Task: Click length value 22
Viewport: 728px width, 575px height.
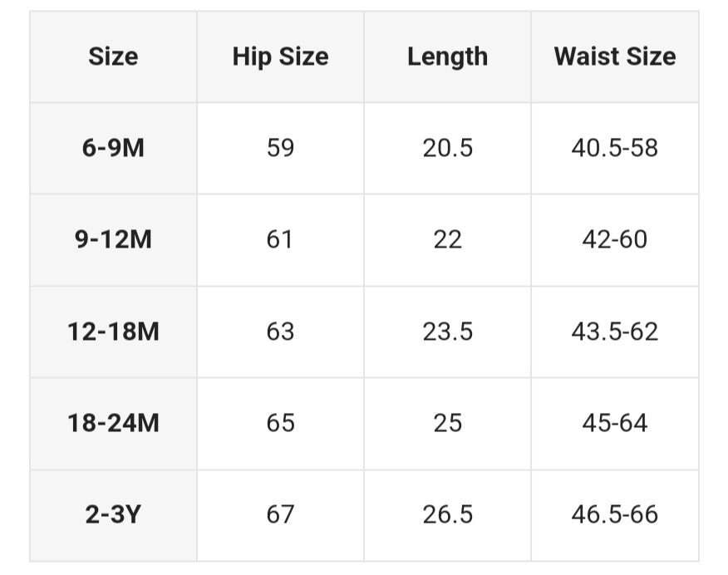Action: tap(447, 239)
